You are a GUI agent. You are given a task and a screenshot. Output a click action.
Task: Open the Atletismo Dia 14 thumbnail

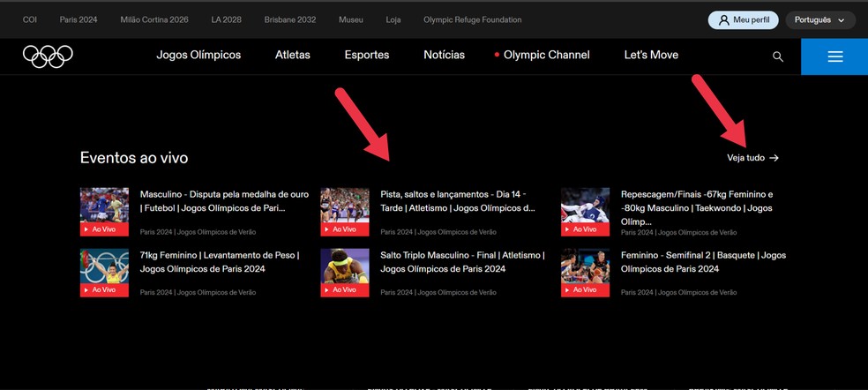[344, 212]
